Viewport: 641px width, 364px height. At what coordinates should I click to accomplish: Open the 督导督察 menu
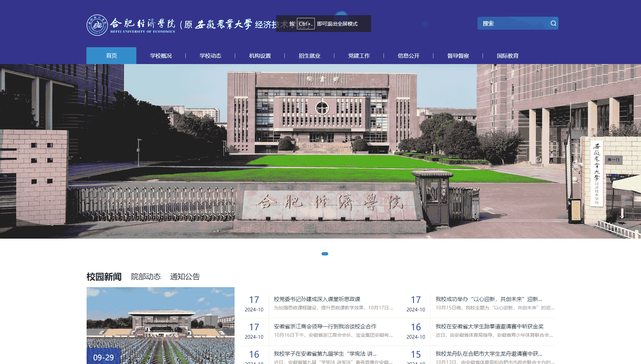pos(458,56)
